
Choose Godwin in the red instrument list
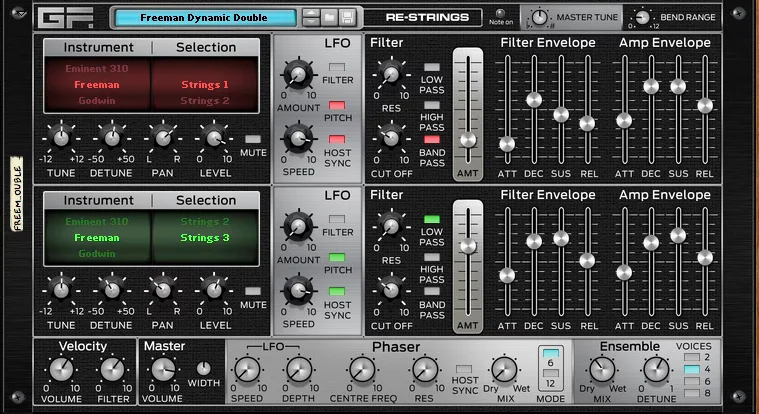tap(97, 101)
